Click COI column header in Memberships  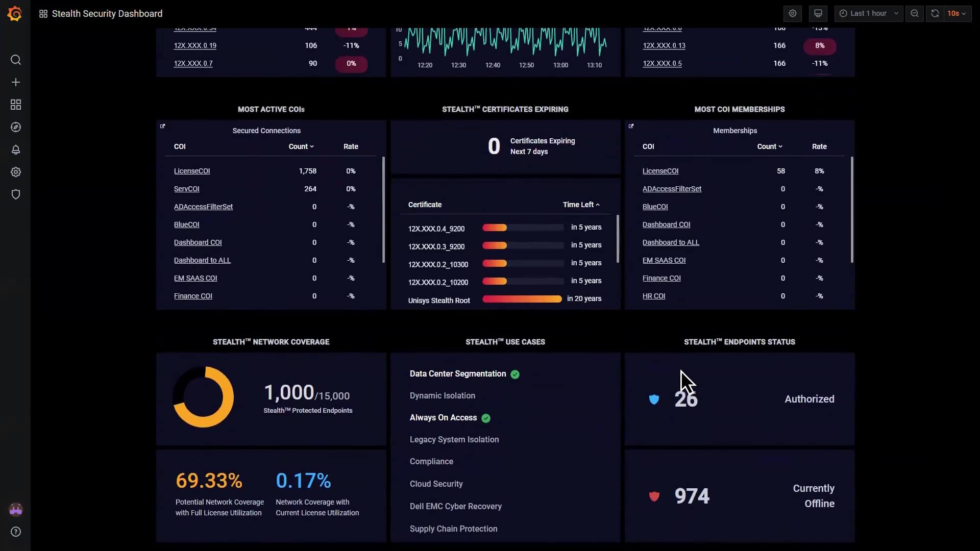648,147
